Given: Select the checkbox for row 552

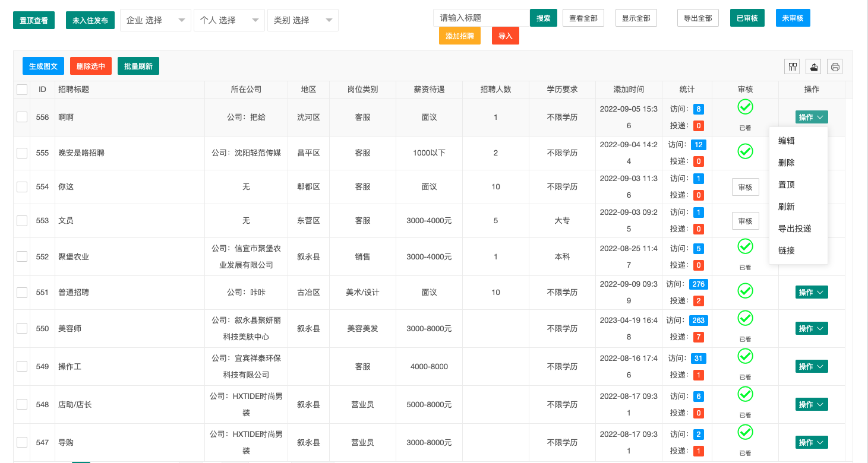Looking at the screenshot, I should [x=22, y=256].
